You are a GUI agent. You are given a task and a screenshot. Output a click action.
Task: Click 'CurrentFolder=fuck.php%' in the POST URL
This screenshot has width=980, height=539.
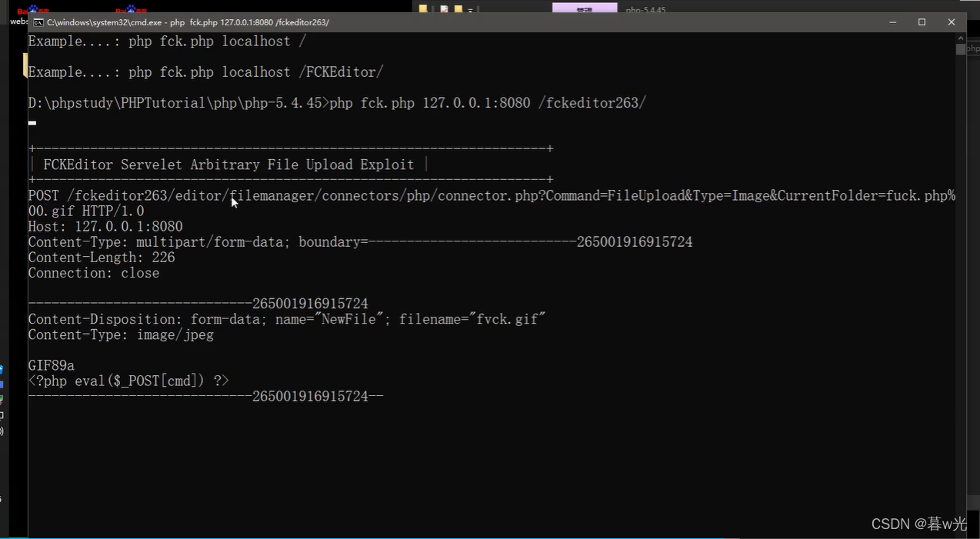tap(866, 196)
